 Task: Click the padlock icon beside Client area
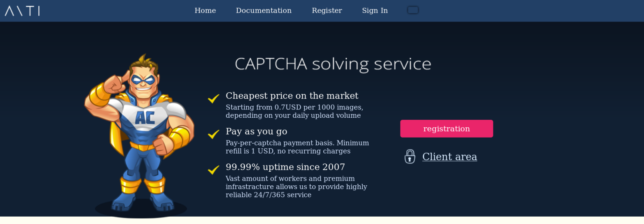pyautogui.click(x=410, y=156)
